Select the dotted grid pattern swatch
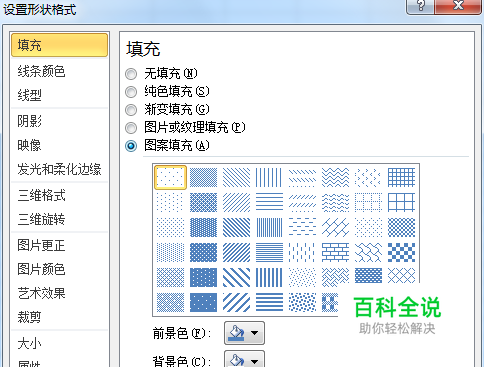This screenshot has height=367, width=484. point(368,202)
